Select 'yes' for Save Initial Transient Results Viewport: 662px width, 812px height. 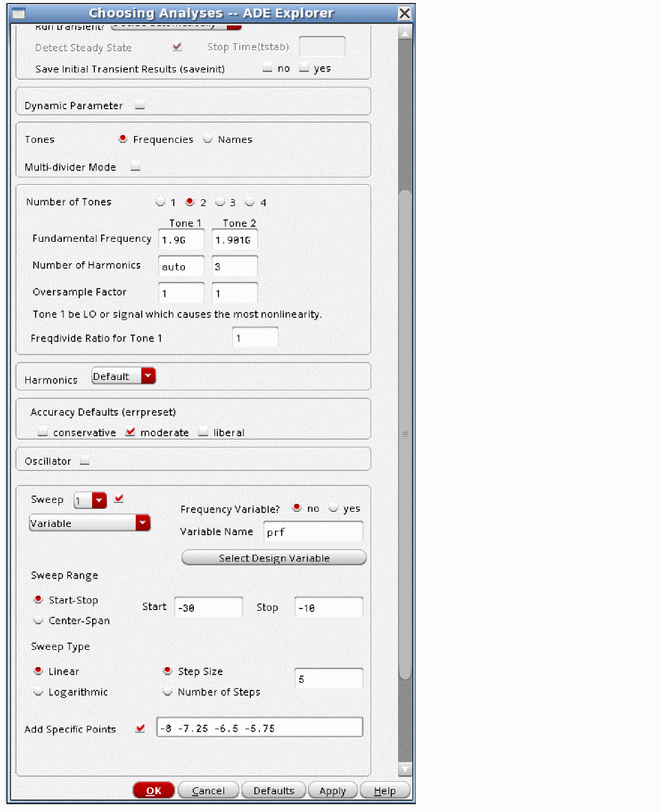click(x=304, y=68)
